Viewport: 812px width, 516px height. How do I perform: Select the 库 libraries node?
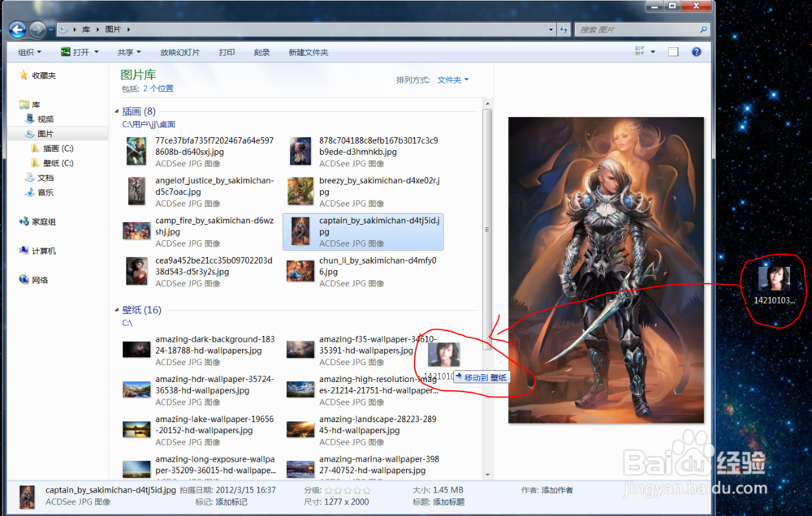30,105
